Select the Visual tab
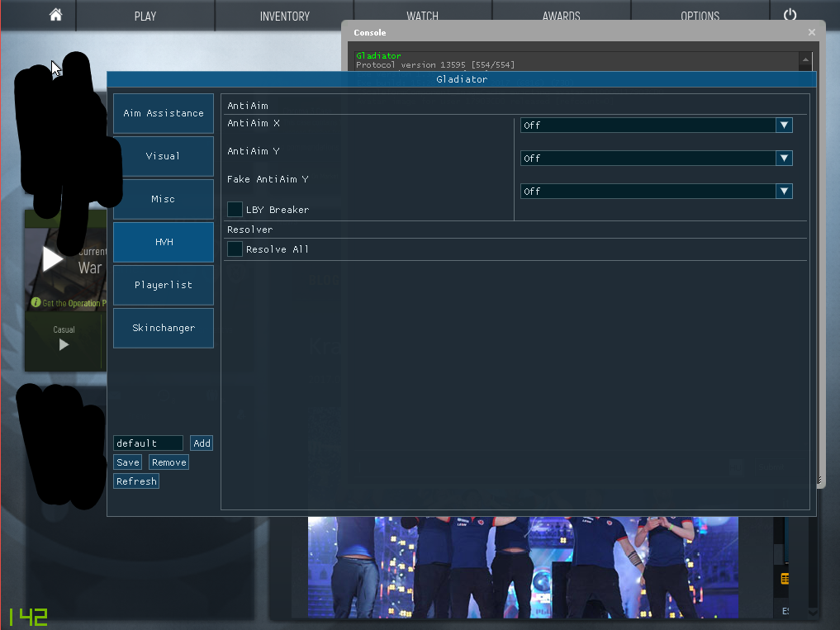 pyautogui.click(x=164, y=156)
